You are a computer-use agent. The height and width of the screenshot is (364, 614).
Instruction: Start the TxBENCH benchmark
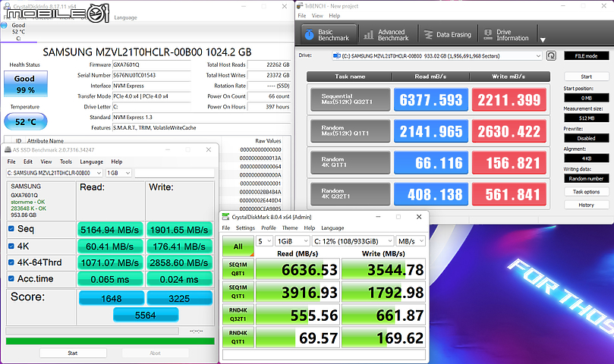[x=586, y=77]
